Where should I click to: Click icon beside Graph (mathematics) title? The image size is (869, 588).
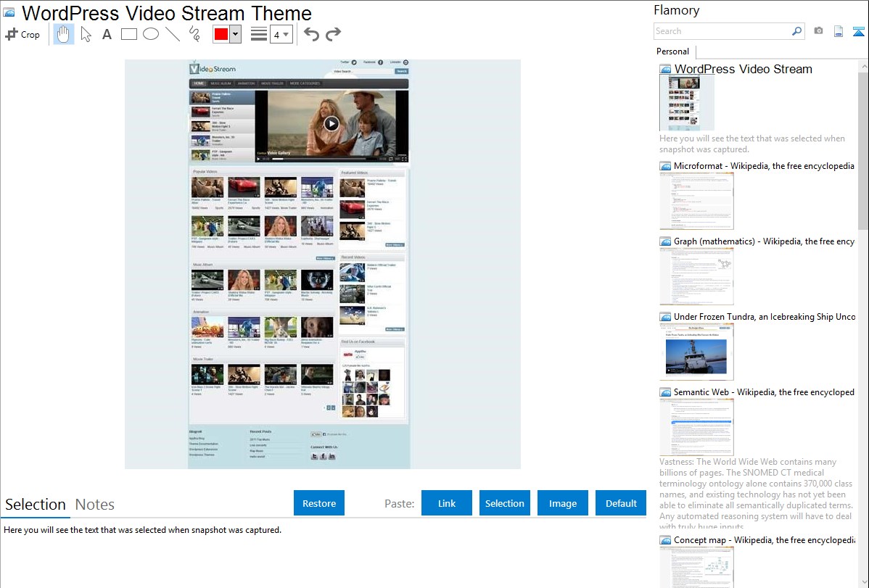(665, 241)
